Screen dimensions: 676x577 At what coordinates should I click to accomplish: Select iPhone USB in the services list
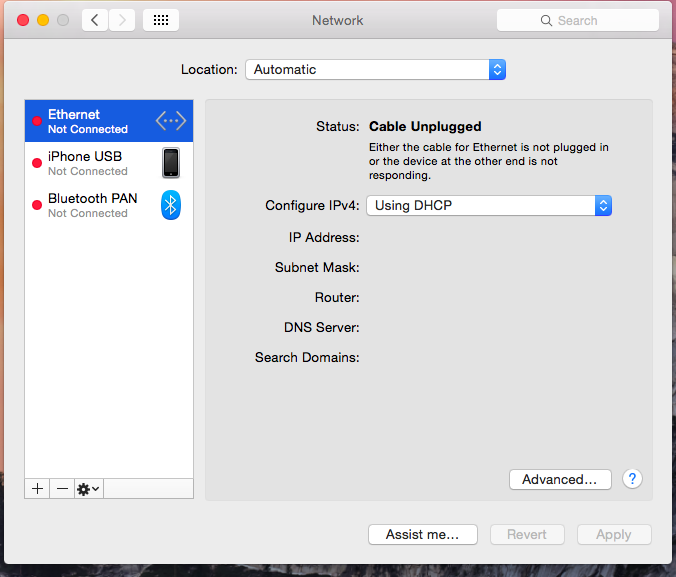(x=109, y=163)
